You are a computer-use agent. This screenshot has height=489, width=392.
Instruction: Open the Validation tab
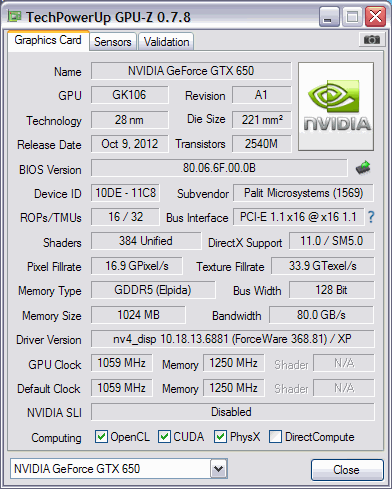(x=166, y=42)
